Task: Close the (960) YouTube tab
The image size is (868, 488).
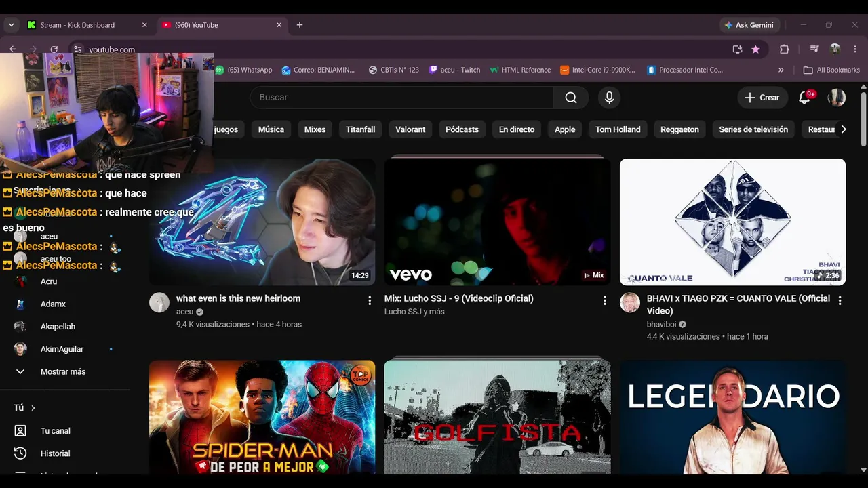Action: (x=279, y=25)
